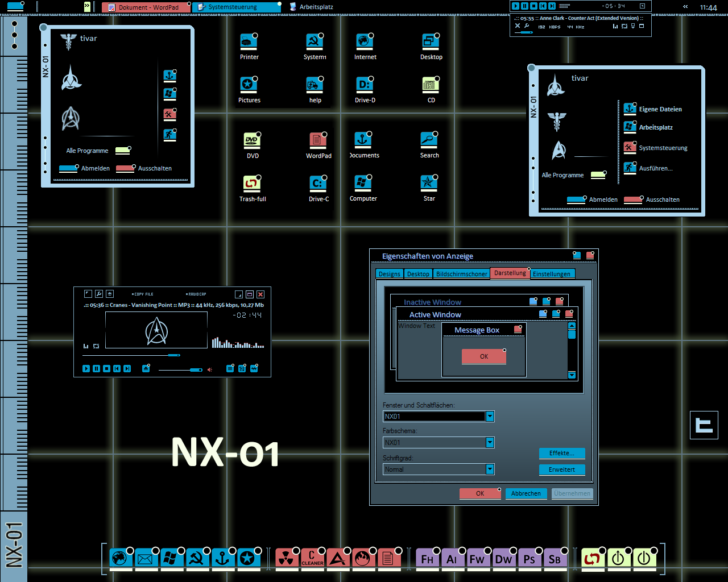728x582 pixels.
Task: Click Ausschalten in the right start menu
Action: pos(652,199)
